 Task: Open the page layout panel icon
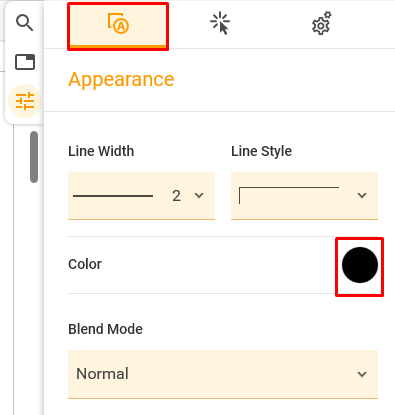[25, 62]
